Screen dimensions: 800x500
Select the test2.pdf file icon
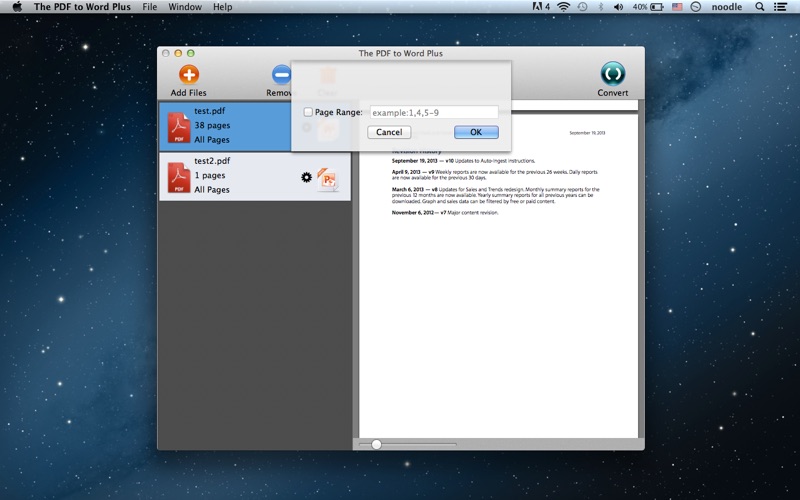click(x=179, y=178)
